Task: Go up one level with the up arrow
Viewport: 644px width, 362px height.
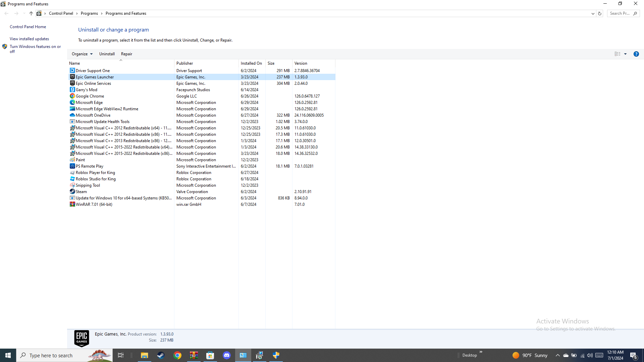Action: click(x=31, y=13)
